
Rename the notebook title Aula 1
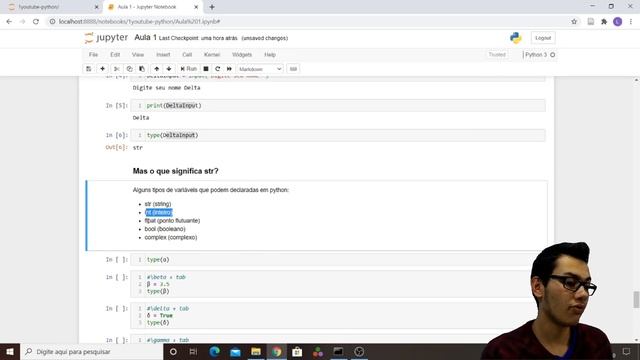click(x=146, y=38)
